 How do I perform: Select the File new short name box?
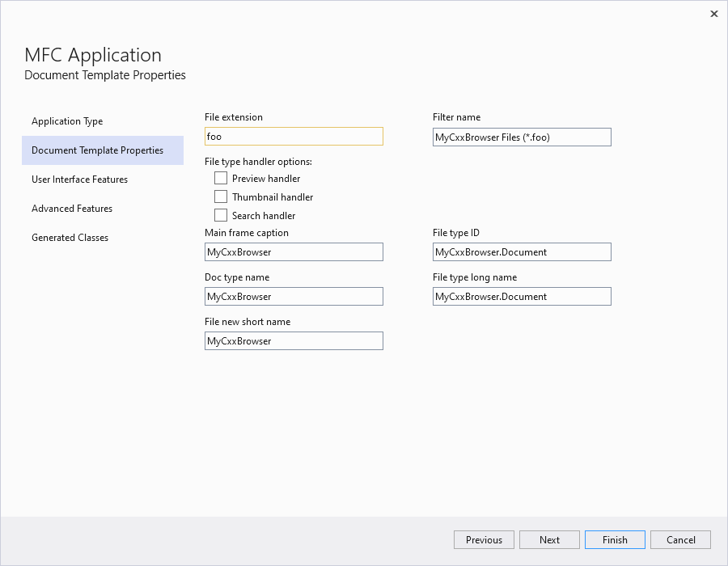pos(294,340)
